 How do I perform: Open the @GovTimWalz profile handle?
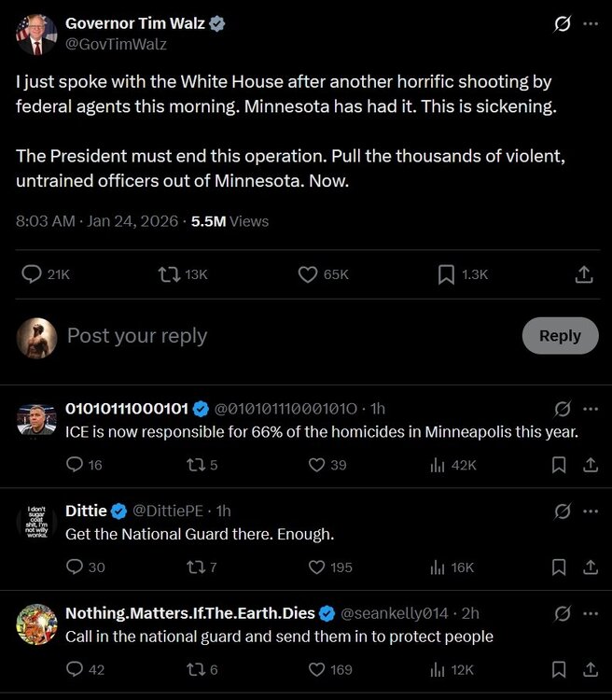pos(117,44)
